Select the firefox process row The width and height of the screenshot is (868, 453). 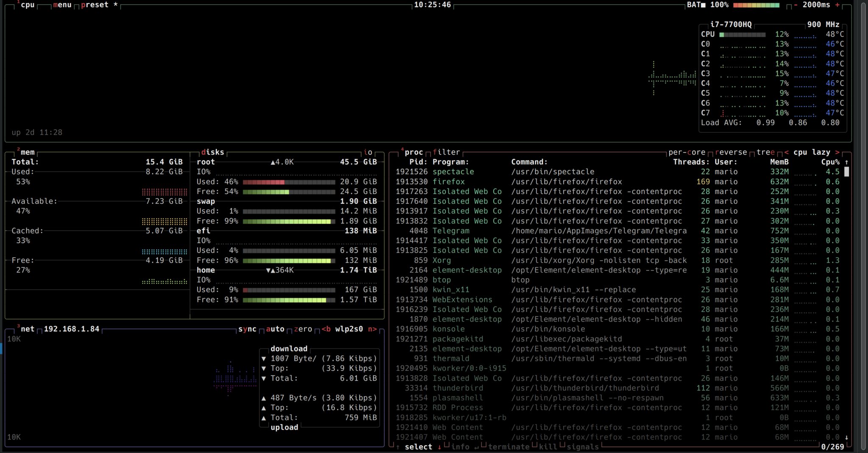448,181
